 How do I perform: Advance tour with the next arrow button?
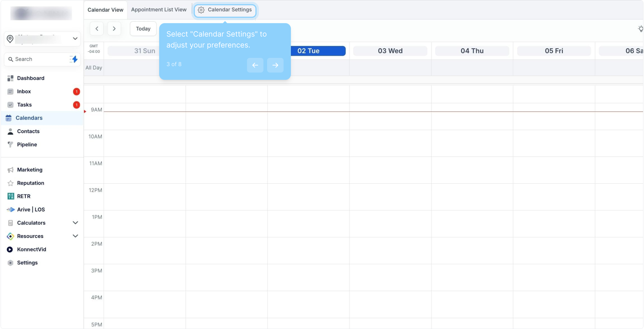coord(275,65)
